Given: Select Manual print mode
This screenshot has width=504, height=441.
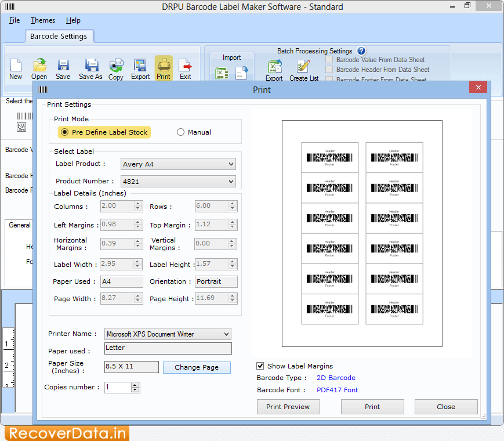Looking at the screenshot, I should (194, 132).
